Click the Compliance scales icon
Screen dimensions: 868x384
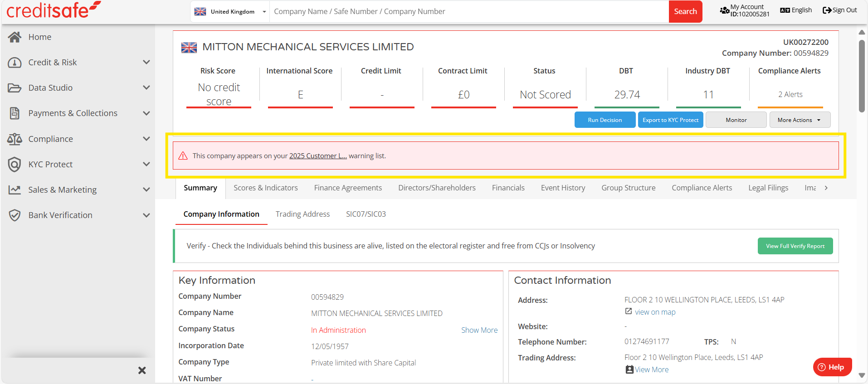point(15,139)
